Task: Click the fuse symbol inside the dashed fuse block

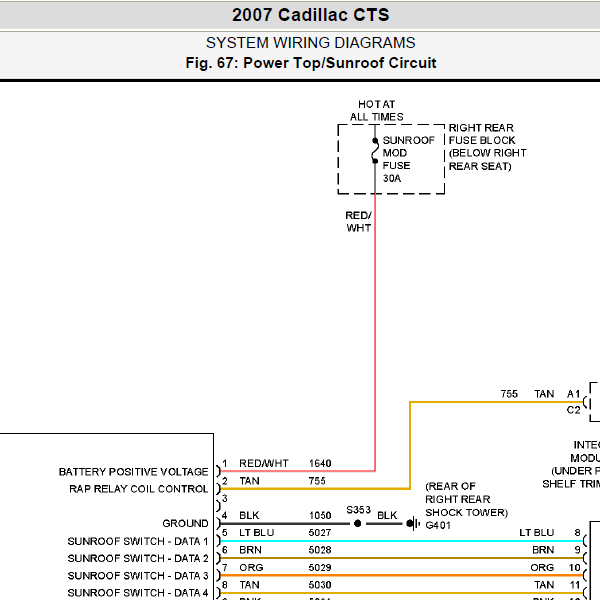Action: [375, 151]
